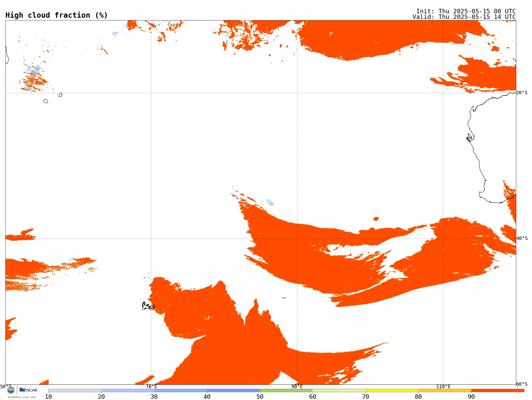The height and width of the screenshot is (400, 532).
Task: Open the ensemble.ucar.edu text link
Action: (x=22, y=397)
